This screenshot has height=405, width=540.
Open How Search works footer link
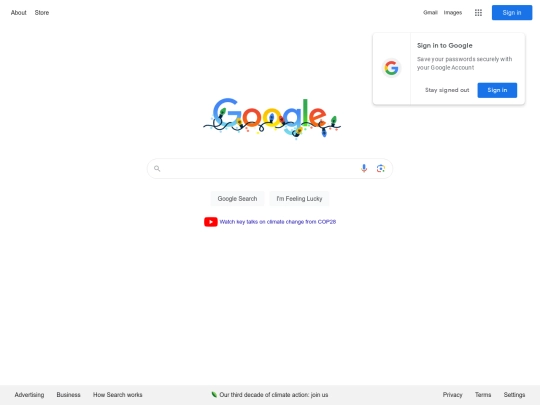117,395
